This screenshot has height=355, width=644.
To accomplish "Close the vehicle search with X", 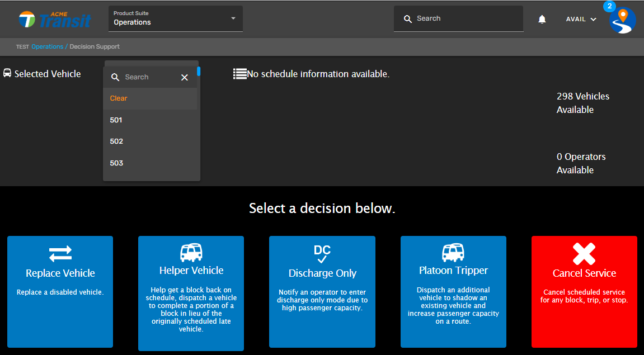I will [185, 77].
